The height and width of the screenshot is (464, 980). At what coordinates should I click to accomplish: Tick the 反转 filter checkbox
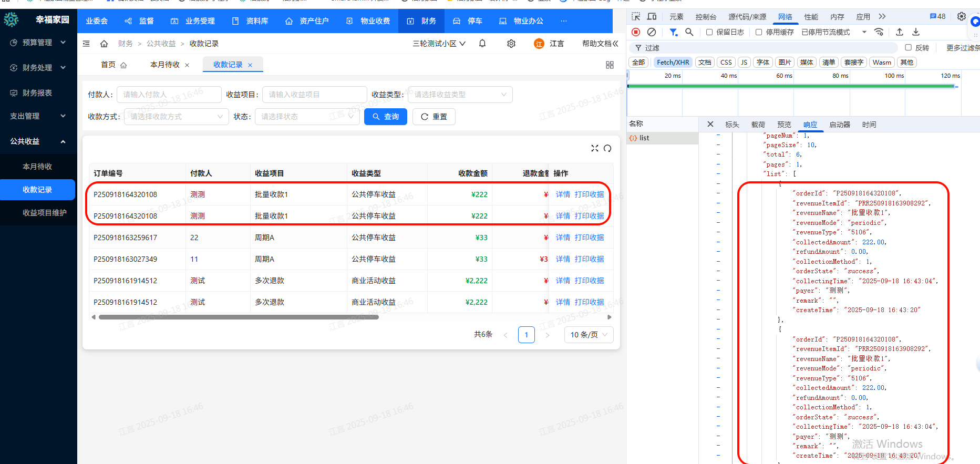click(x=908, y=48)
